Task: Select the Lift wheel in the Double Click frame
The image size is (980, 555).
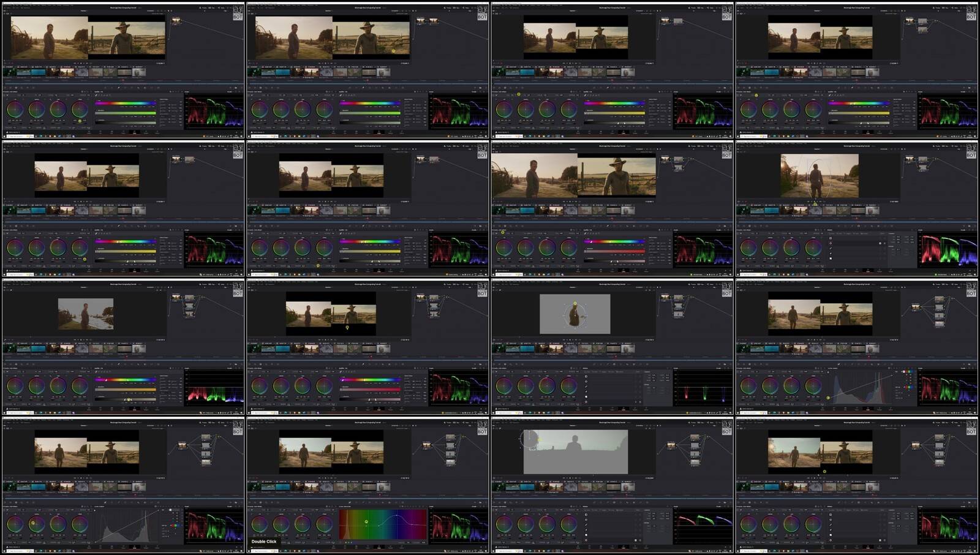Action: [259, 524]
